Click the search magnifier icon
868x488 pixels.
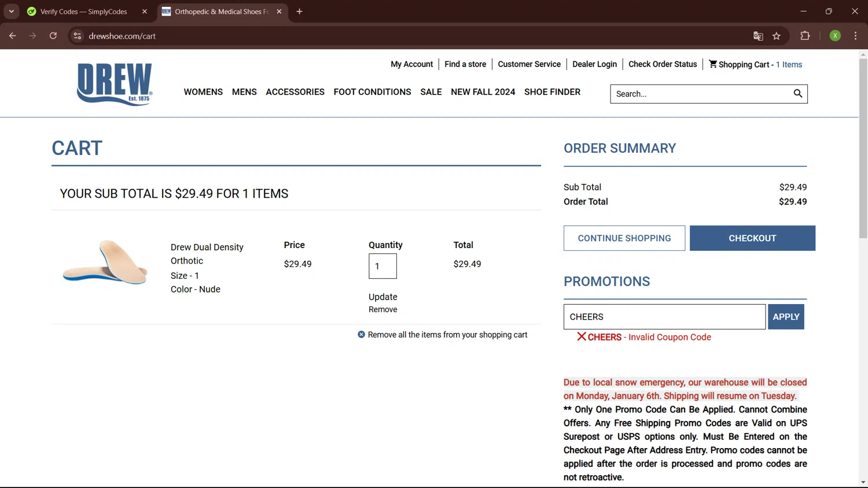coord(798,94)
